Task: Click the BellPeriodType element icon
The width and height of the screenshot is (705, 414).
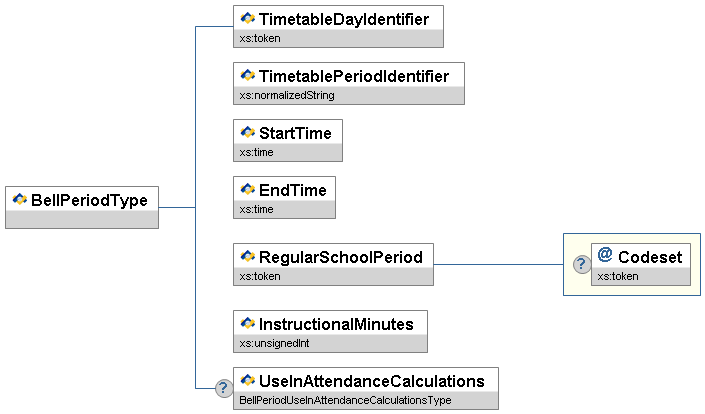Action: 19,200
